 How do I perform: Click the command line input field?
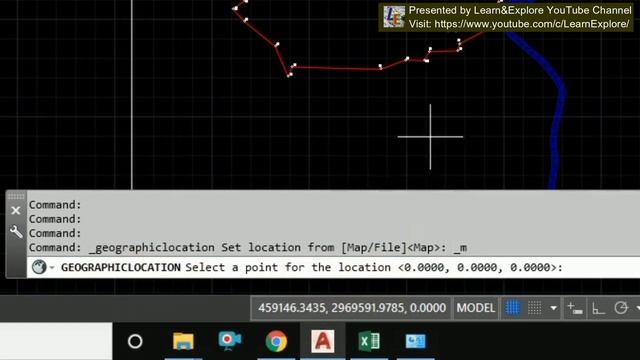pos(333,267)
